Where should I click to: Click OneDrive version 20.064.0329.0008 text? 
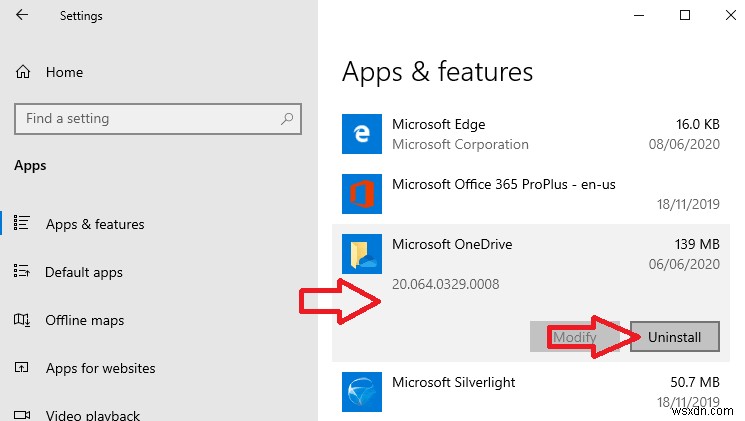446,284
